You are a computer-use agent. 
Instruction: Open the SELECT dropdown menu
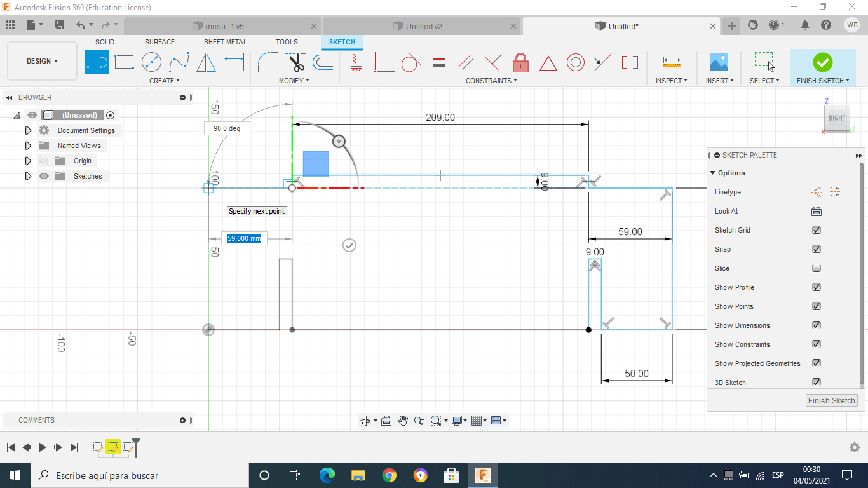tap(764, 81)
